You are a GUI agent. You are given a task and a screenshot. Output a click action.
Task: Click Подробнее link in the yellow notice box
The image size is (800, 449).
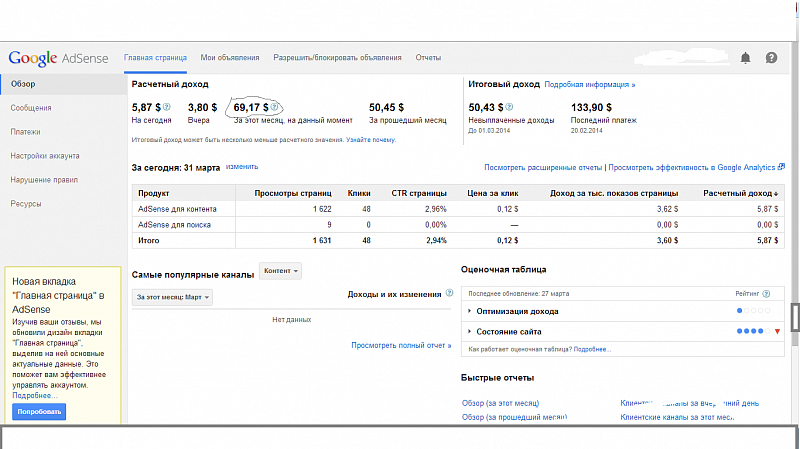click(x=35, y=395)
